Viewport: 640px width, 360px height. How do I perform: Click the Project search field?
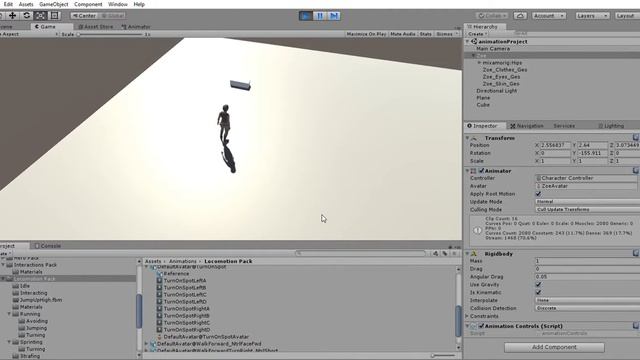(x=360, y=253)
